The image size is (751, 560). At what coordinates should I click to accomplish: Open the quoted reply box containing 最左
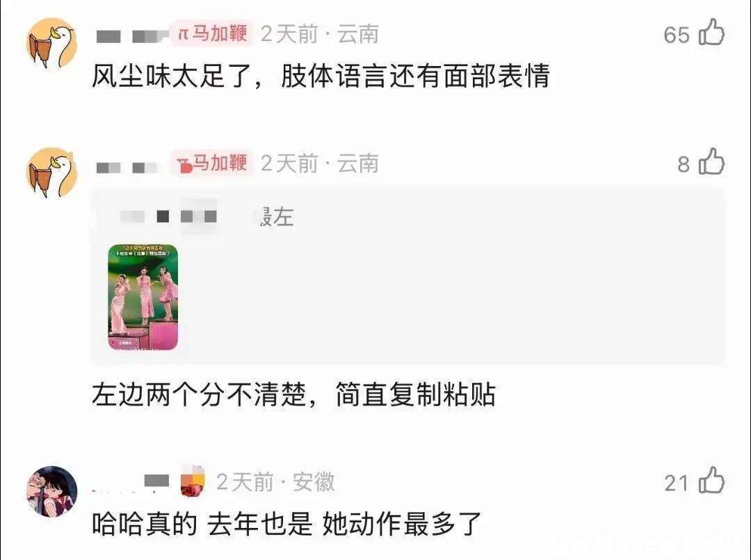(x=408, y=277)
